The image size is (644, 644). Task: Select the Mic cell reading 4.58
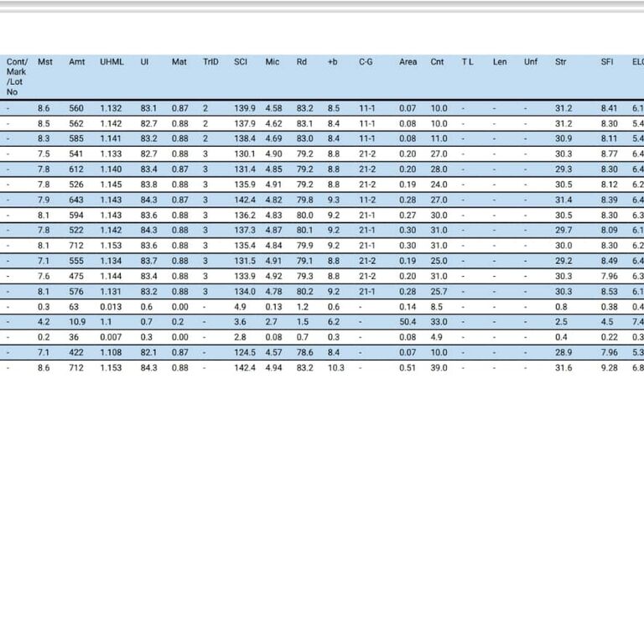(x=273, y=108)
